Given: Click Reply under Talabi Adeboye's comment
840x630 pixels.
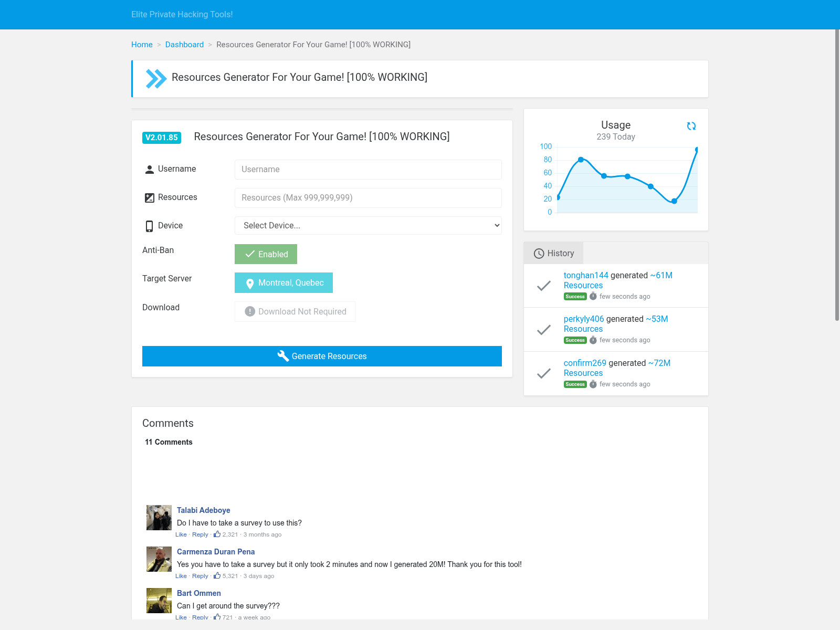Looking at the screenshot, I should click(x=200, y=534).
